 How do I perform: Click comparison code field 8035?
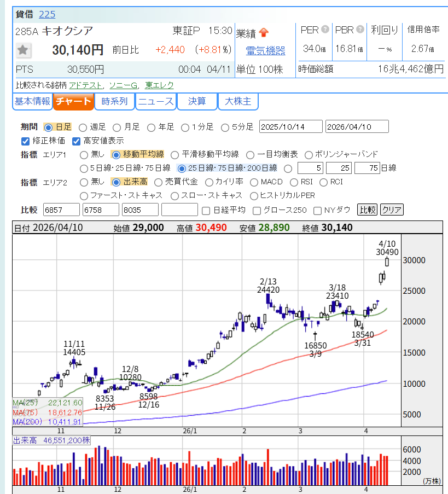tap(140, 210)
